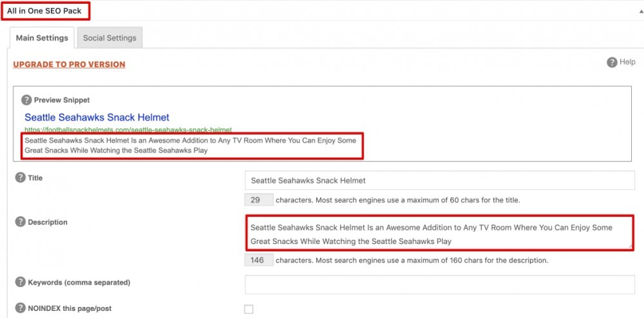Collapse the All in One SEO Pack panel arrow
Viewport: 644px width, 318px height.
pos(641,12)
